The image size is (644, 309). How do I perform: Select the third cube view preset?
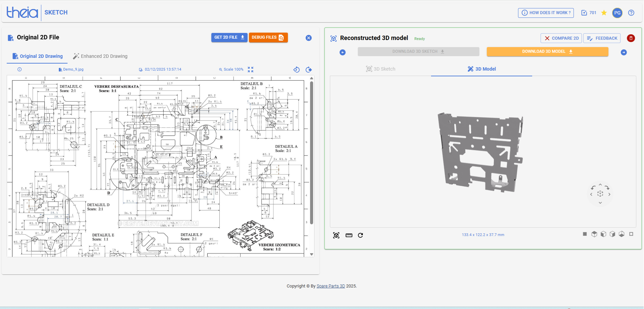pos(612,234)
